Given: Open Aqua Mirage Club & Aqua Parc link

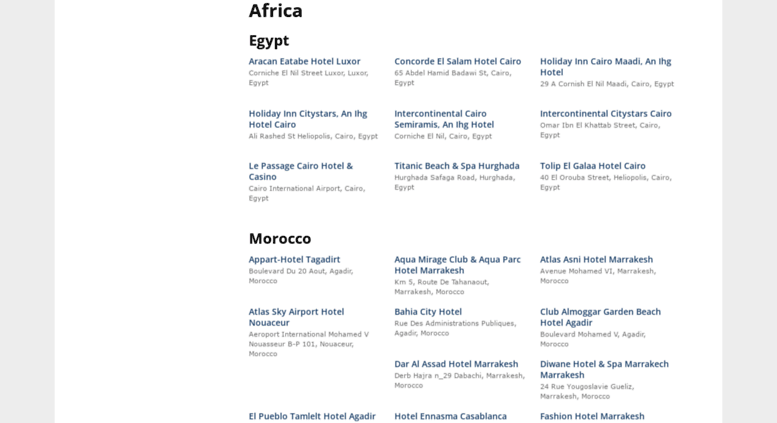Looking at the screenshot, I should (x=457, y=265).
